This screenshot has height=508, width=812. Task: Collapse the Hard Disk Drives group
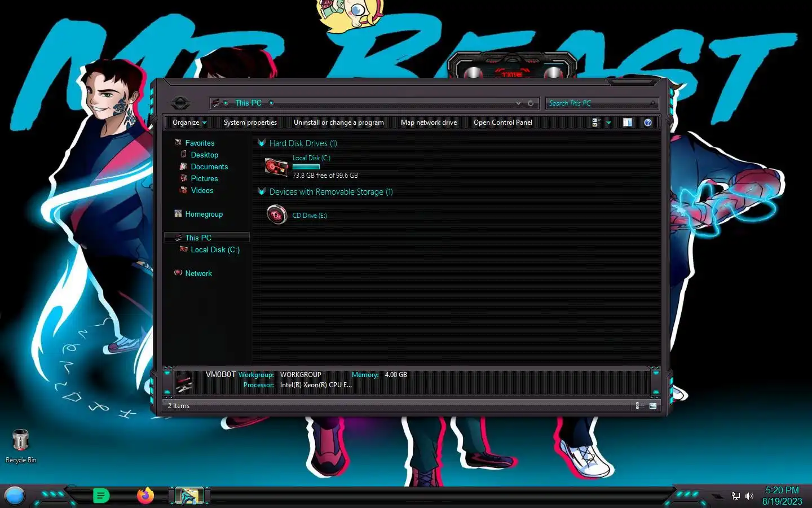point(262,143)
